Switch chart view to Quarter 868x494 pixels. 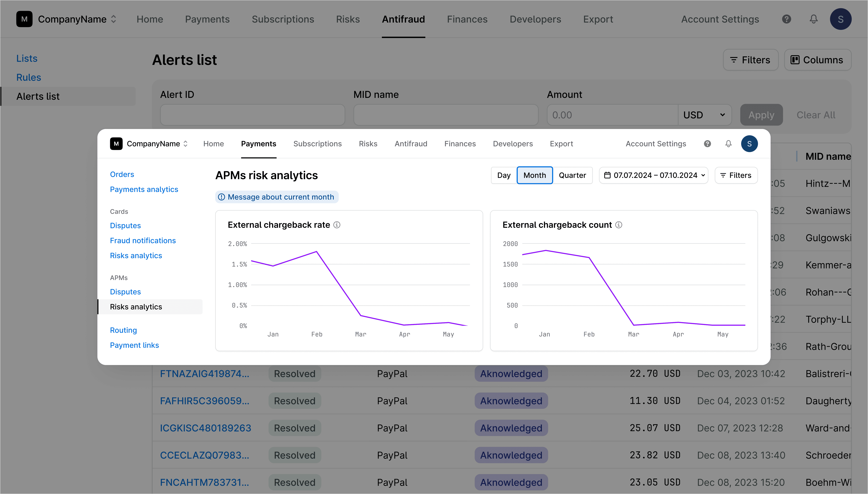pos(573,175)
